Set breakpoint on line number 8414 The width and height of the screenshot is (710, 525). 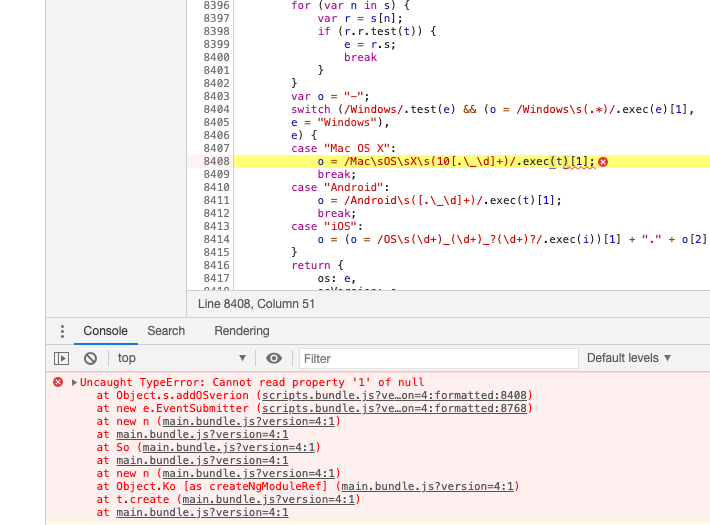[216, 240]
